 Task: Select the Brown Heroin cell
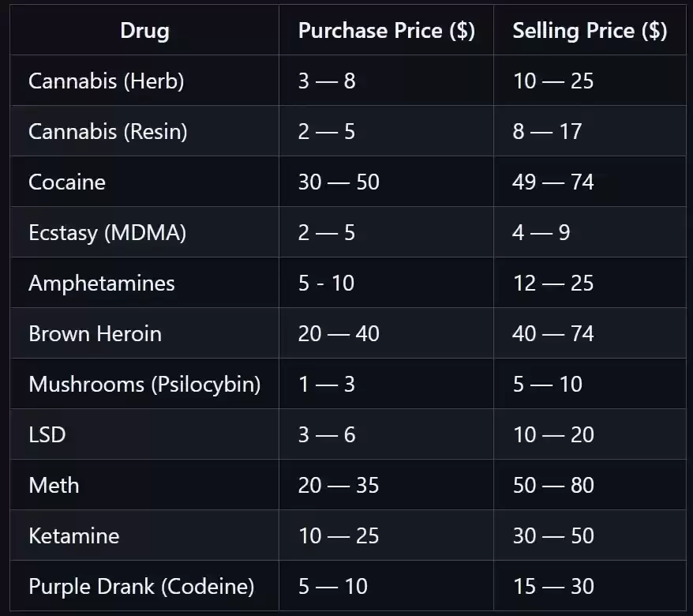click(x=95, y=333)
